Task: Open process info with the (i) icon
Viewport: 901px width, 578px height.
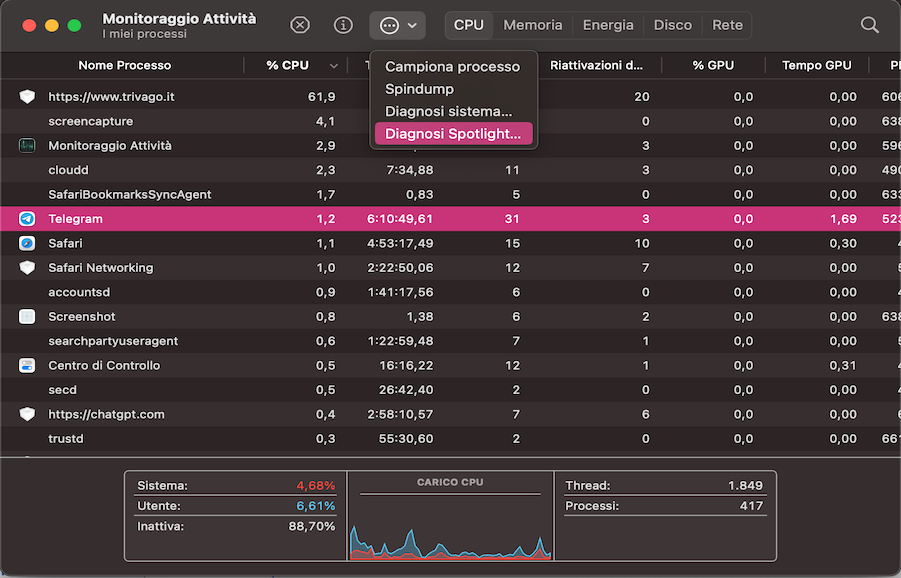Action: 343,25
